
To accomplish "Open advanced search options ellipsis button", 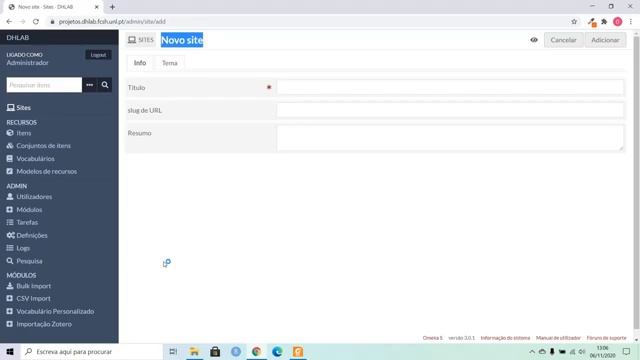I will [x=90, y=85].
